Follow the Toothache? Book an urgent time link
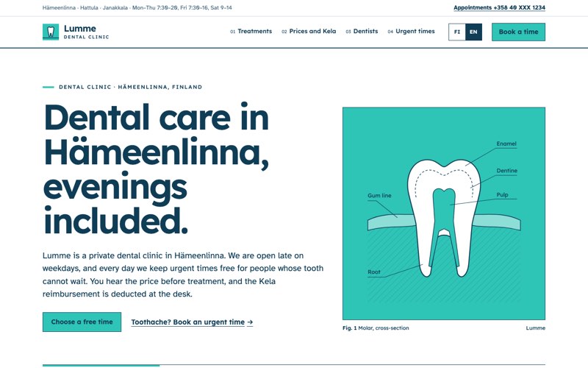Image resolution: width=588 pixels, height=368 pixels. click(192, 322)
